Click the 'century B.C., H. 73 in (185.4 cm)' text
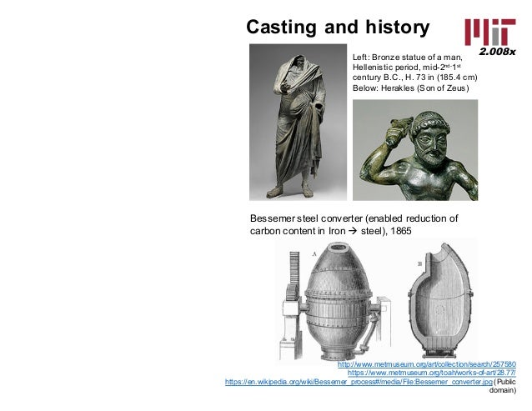The height and width of the screenshot is (411, 532). [415, 78]
